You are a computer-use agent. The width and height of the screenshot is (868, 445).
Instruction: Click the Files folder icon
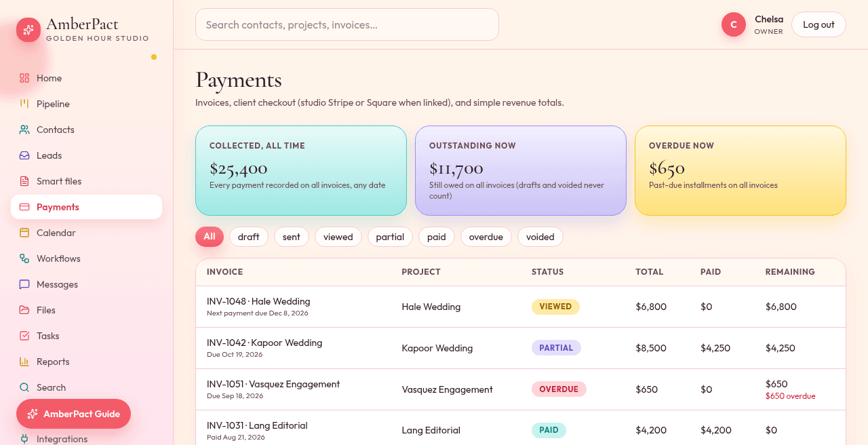pyautogui.click(x=24, y=310)
